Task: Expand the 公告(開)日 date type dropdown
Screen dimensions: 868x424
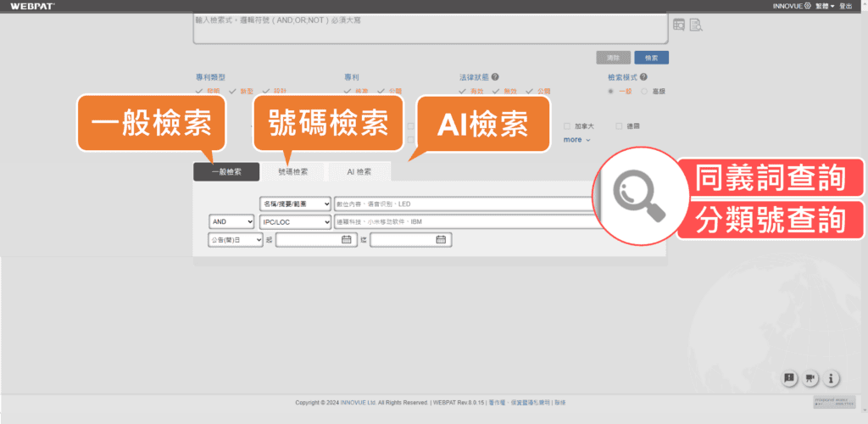Action: 236,240
